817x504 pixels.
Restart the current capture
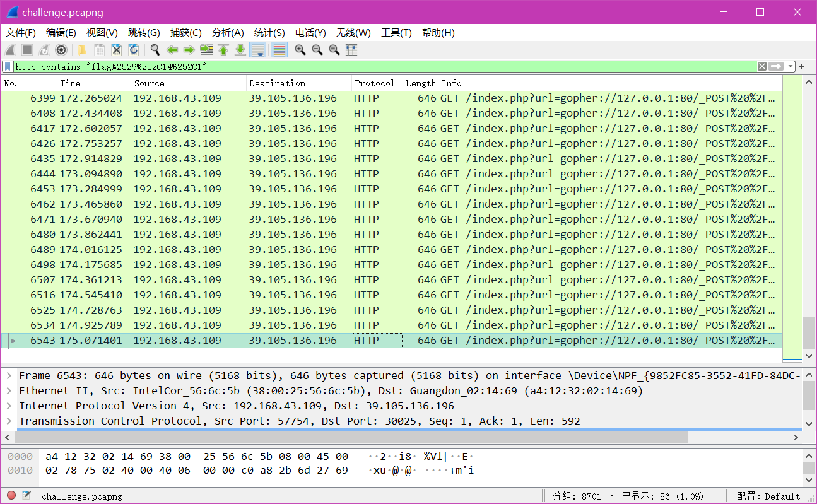coord(44,50)
